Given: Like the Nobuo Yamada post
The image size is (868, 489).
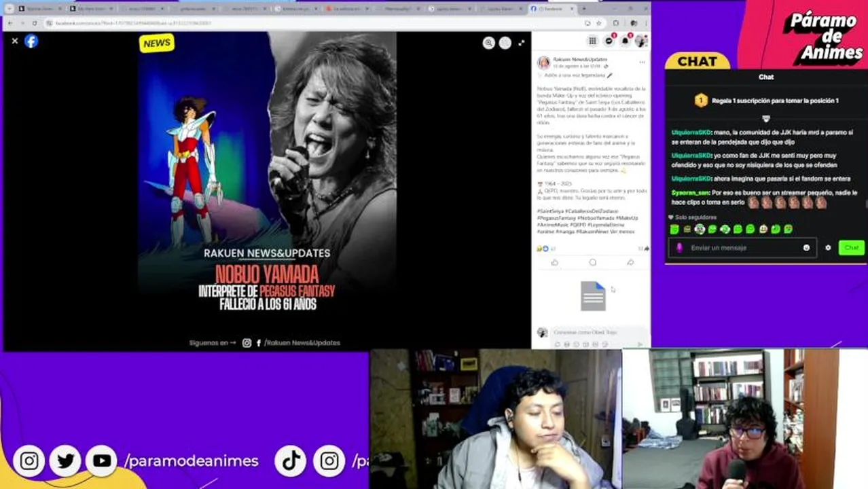Looking at the screenshot, I should [x=554, y=262].
